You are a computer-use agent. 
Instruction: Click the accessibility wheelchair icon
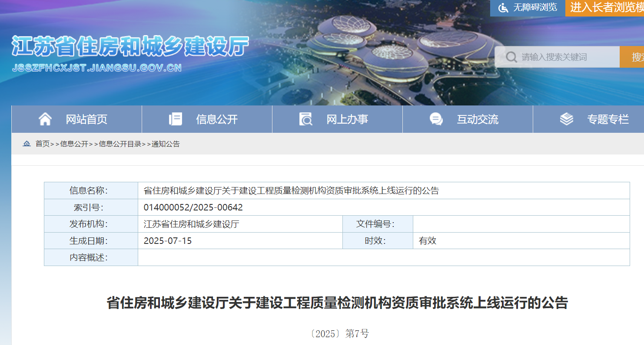503,7
